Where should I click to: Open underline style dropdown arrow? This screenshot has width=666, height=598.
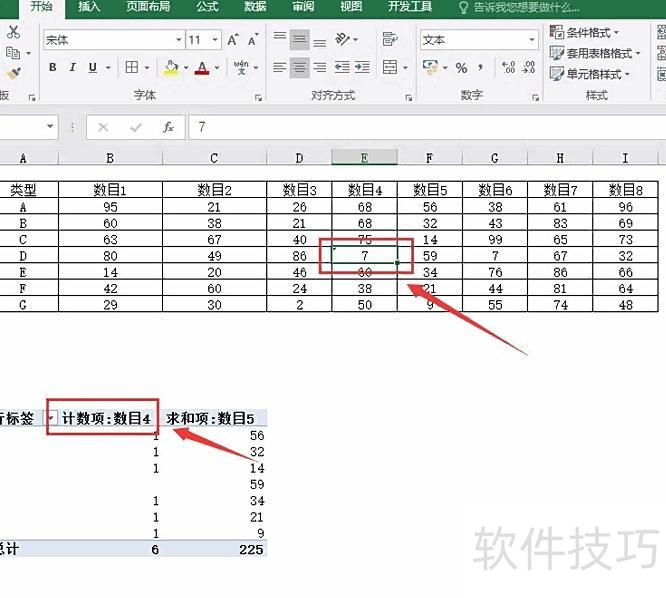(108, 68)
